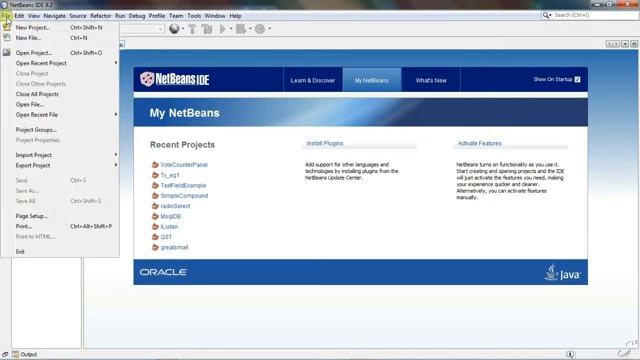
Task: Choose Open File from File menu
Action: [x=60, y=104]
